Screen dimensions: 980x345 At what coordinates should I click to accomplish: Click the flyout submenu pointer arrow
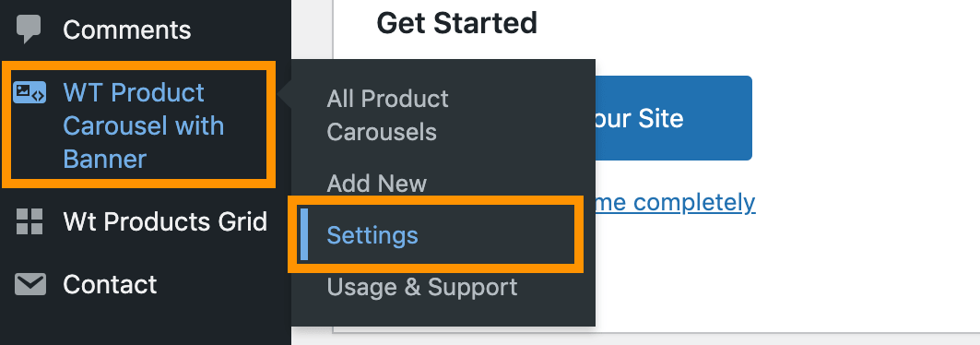[285, 94]
